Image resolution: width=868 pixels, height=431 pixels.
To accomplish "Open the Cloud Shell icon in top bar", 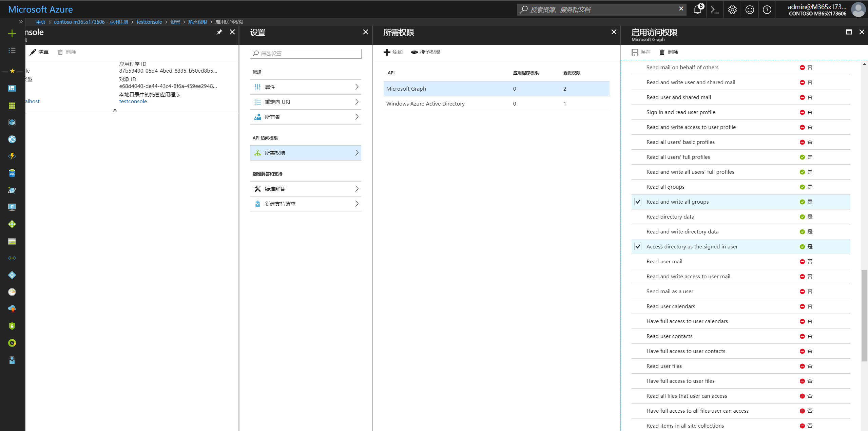I will [715, 10].
